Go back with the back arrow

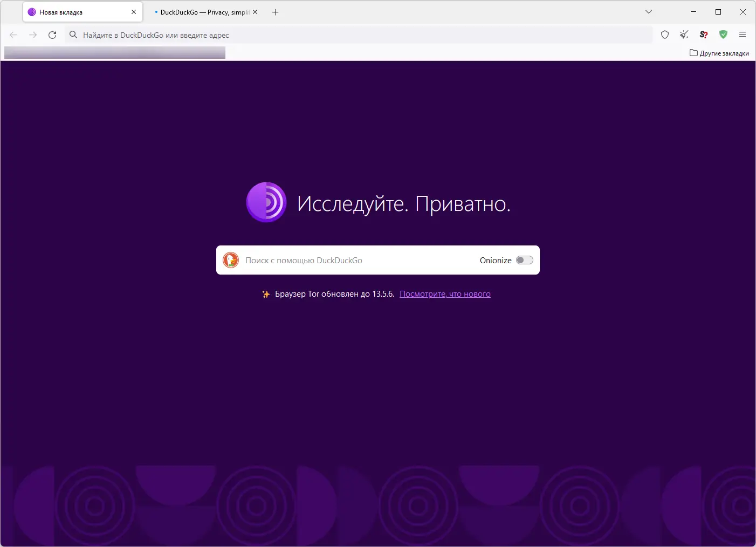coord(14,35)
